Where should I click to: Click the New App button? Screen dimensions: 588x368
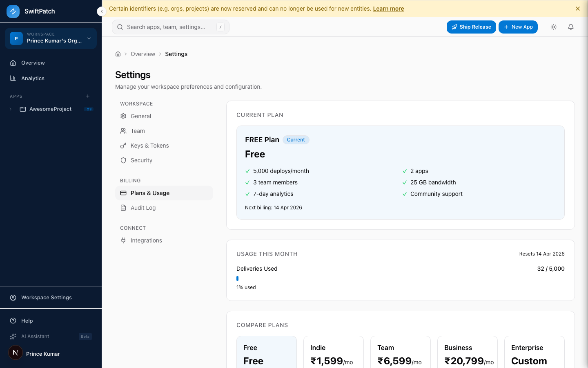point(518,27)
